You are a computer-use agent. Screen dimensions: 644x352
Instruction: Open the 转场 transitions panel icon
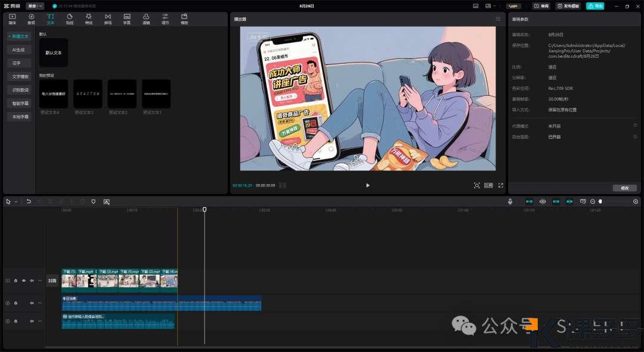click(x=107, y=18)
